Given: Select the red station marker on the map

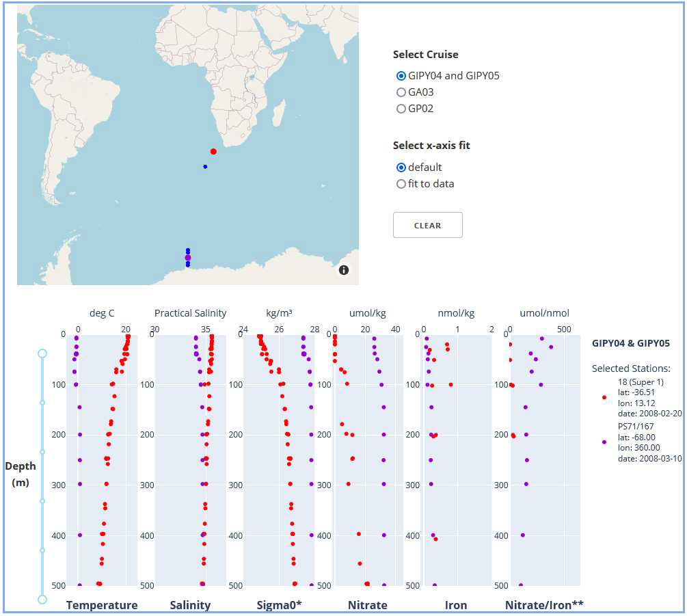Looking at the screenshot, I should (x=213, y=152).
